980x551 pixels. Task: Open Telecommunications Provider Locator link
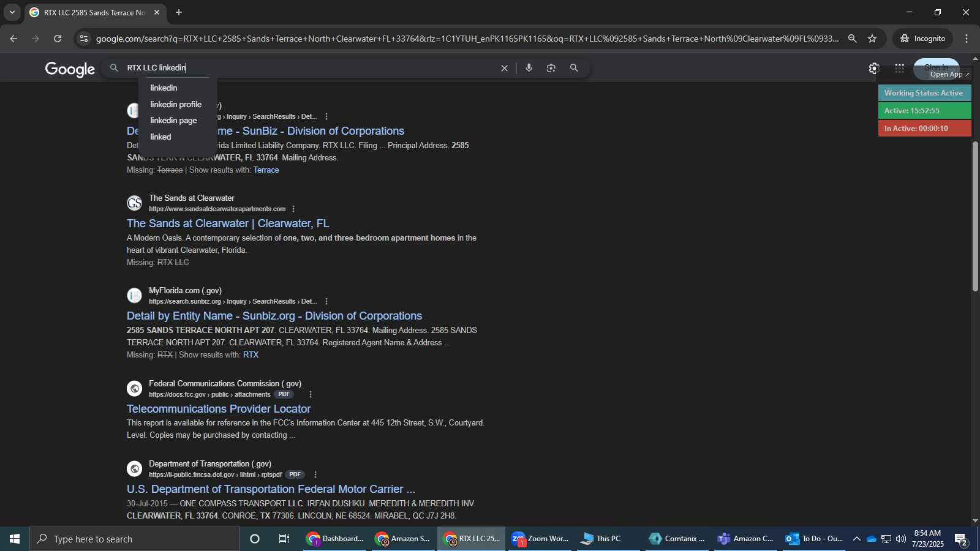point(219,409)
